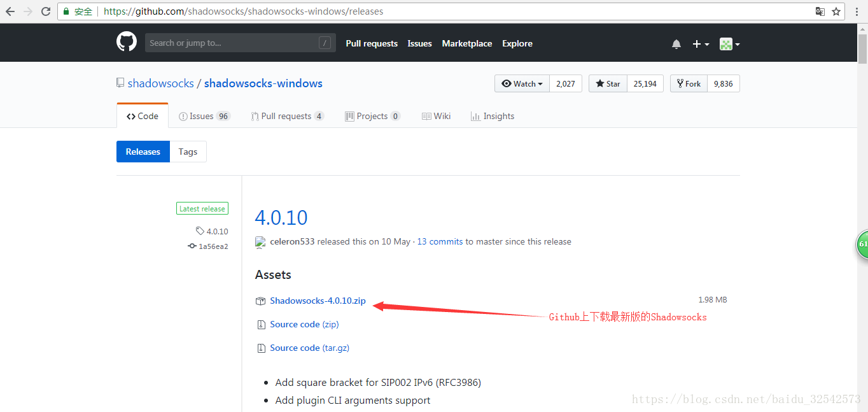Click the browser address bar URL
Image resolution: width=868 pixels, height=412 pixels.
click(243, 11)
